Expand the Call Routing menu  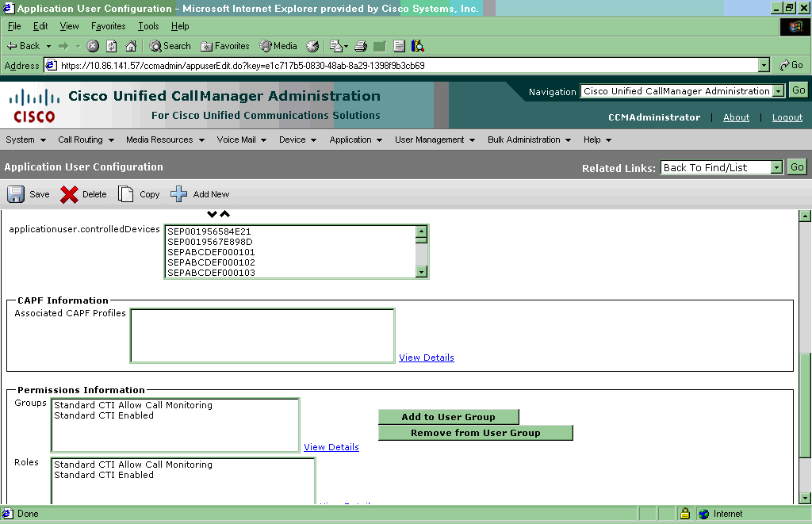pyautogui.click(x=86, y=140)
